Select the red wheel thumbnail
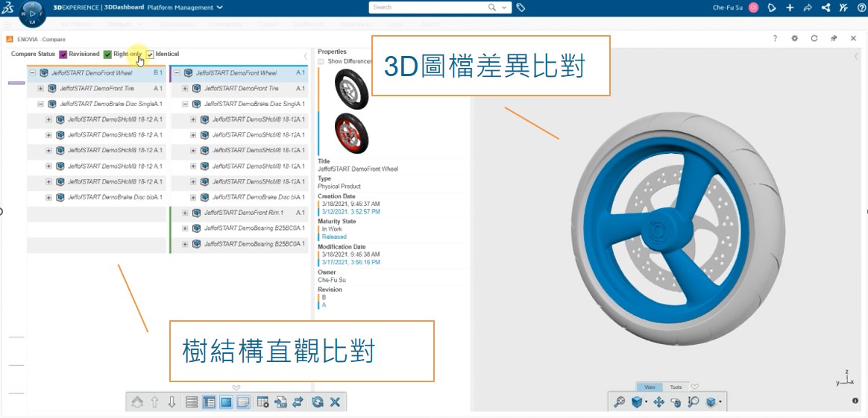The height and width of the screenshot is (418, 868). point(351,134)
